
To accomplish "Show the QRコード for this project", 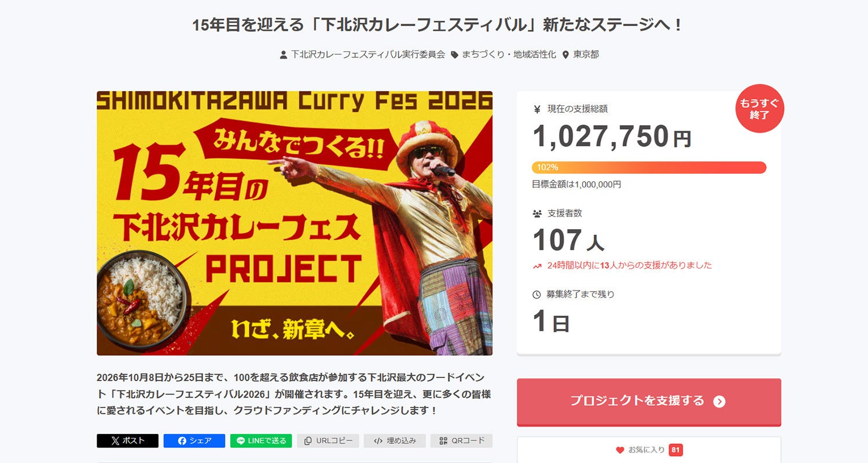I will (462, 440).
